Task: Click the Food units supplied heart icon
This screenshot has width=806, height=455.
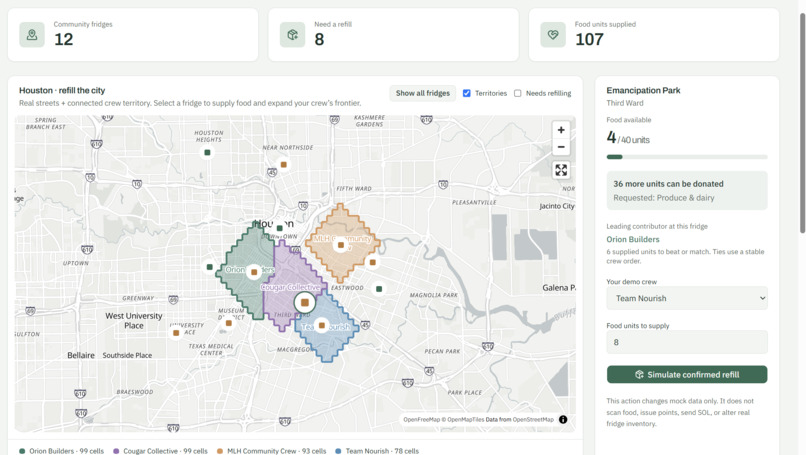Action: 553,34
